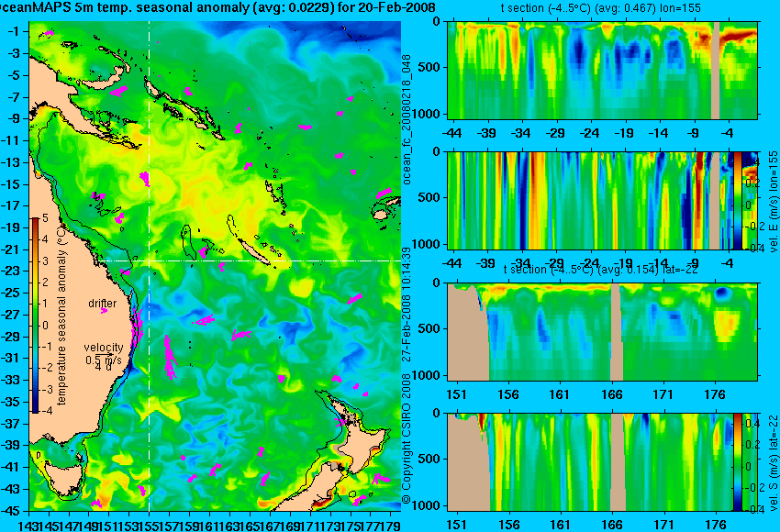780x532 pixels.
Task: Click the 't section' title with lat=-22
Action: [x=600, y=270]
